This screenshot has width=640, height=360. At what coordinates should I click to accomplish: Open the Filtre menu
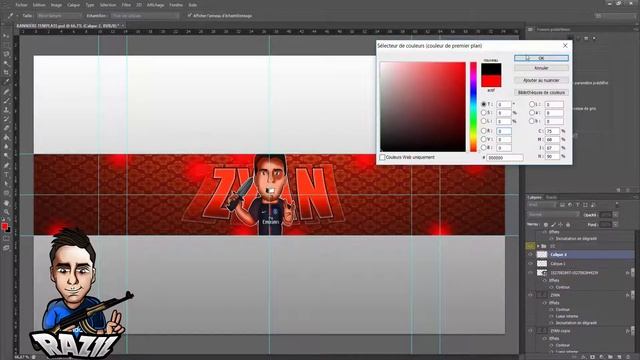(x=127, y=5)
